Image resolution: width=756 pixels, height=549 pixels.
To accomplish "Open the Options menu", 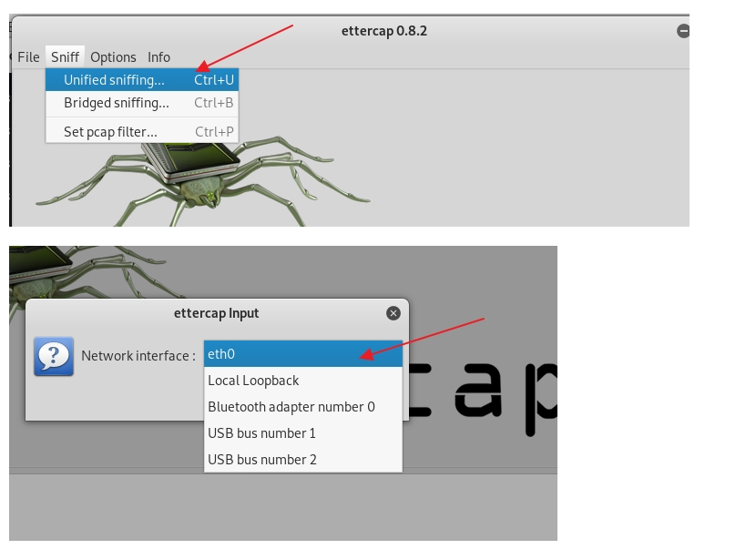I will tap(113, 57).
